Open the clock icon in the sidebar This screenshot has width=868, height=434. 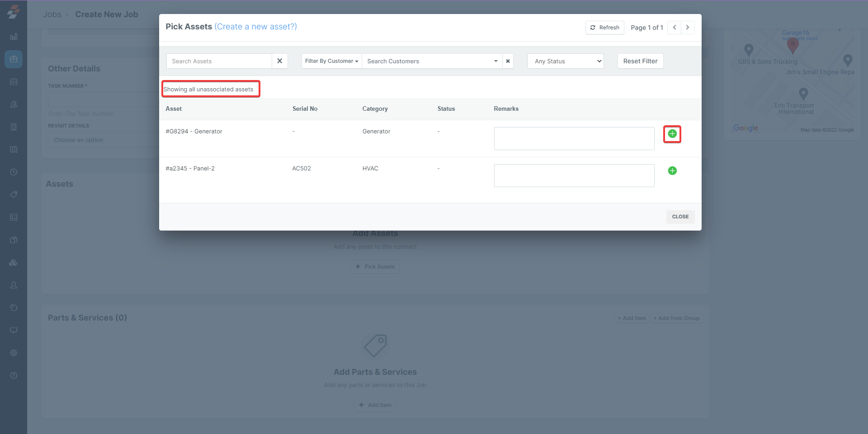[14, 172]
